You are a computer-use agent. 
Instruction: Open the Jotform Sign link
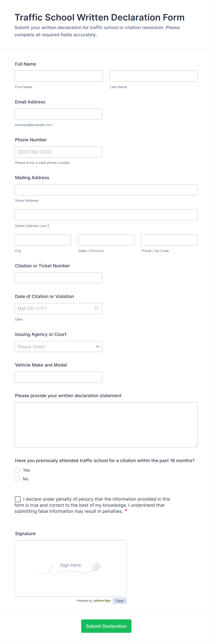click(102, 600)
